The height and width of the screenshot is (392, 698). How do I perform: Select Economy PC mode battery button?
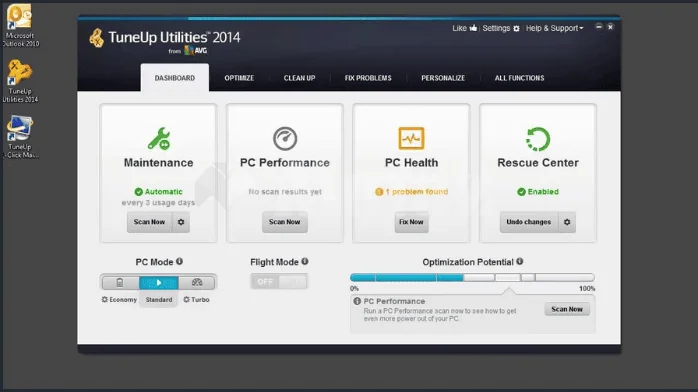click(120, 283)
